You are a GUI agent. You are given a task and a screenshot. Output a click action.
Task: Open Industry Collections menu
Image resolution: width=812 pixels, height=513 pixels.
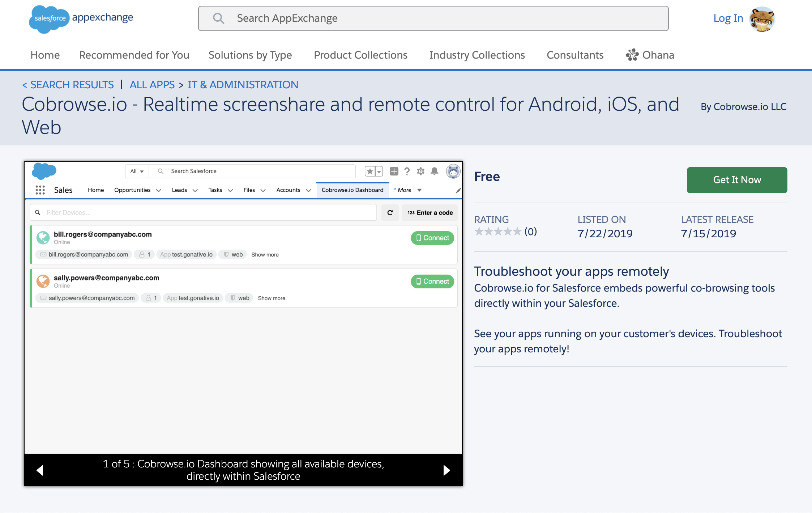tap(477, 55)
